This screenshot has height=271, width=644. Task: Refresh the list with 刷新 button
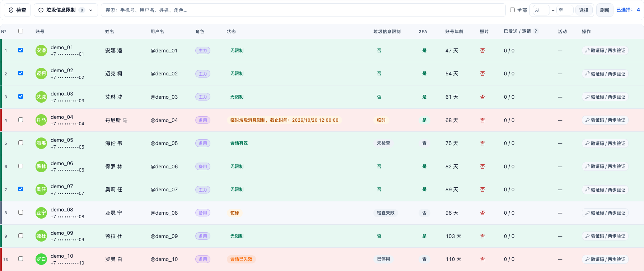coord(605,10)
